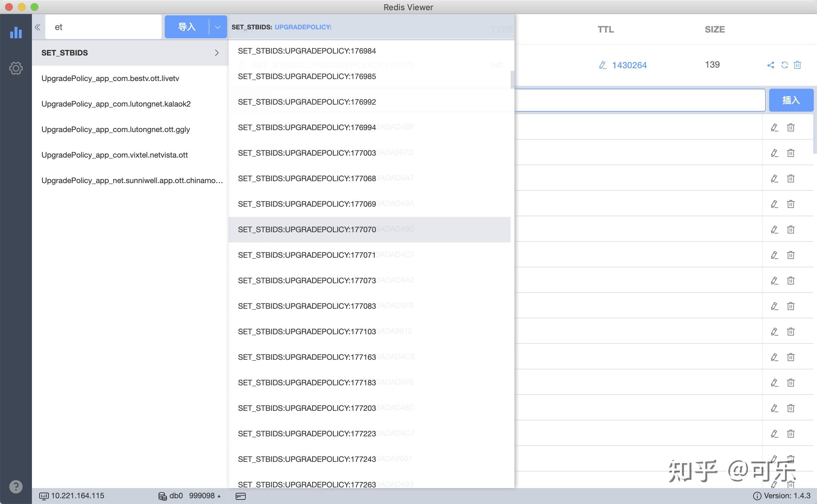
Task: Click the key list scrollbar thumb
Action: [512, 80]
